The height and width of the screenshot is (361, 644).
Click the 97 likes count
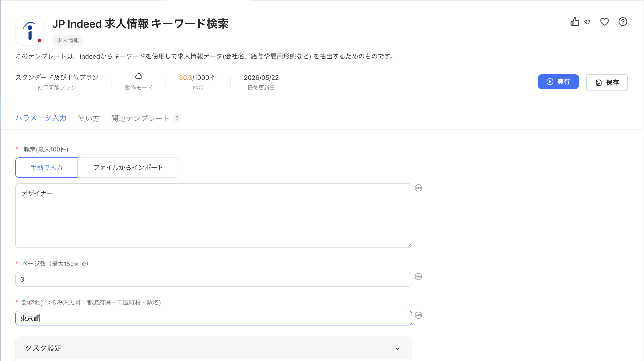pyautogui.click(x=587, y=22)
